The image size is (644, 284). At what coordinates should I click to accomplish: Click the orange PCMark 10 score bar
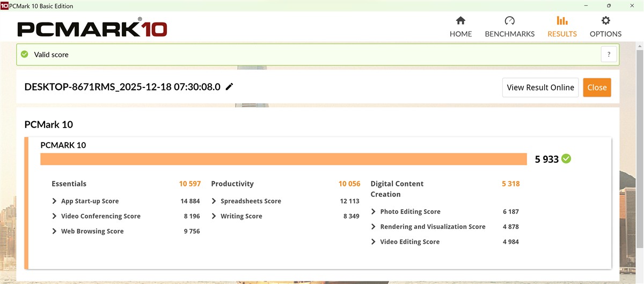click(x=283, y=159)
